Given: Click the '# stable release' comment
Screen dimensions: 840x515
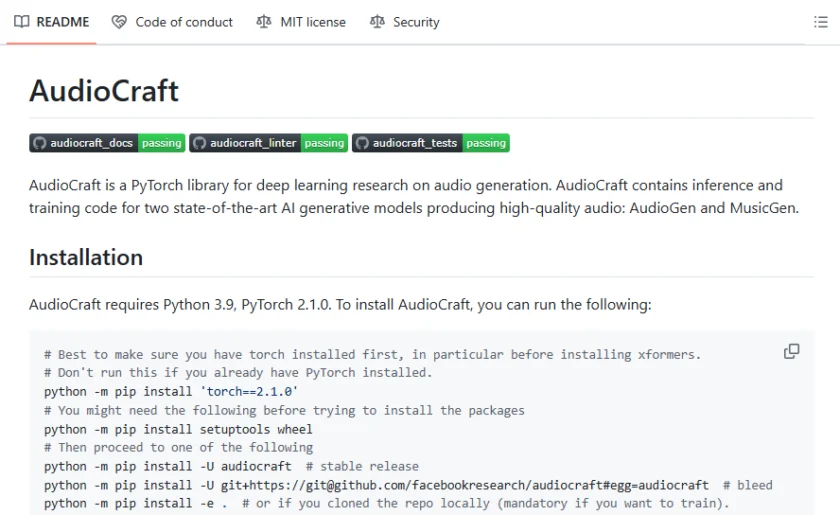Looking at the screenshot, I should (x=363, y=466).
